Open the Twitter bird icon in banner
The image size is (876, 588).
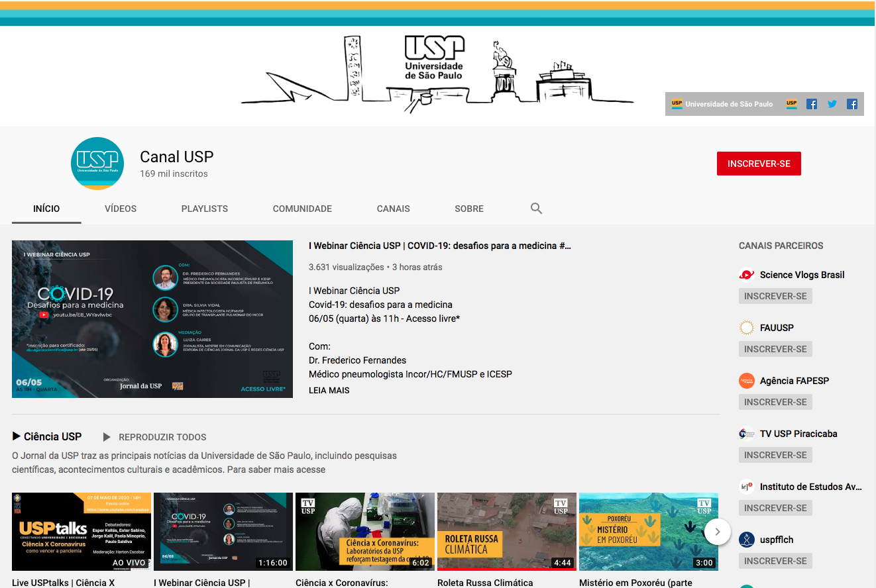[832, 104]
